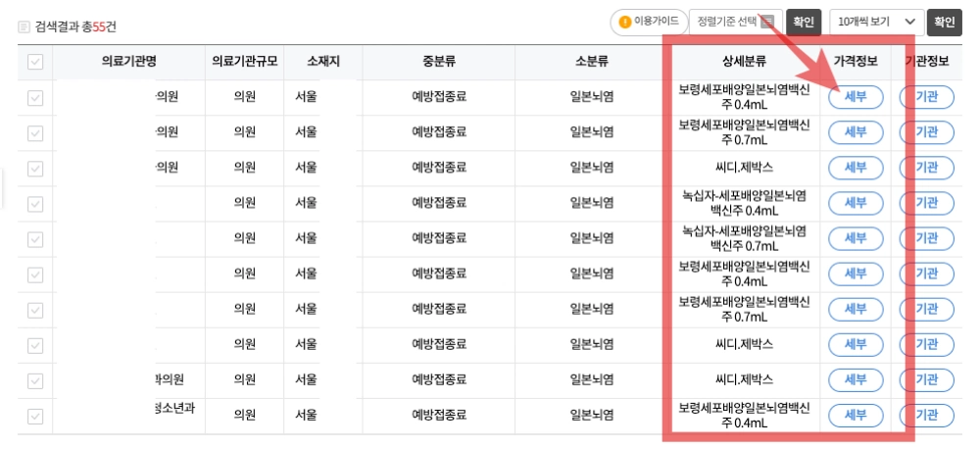Toggle the select-all checkbox in table header
980x449 pixels.
[x=35, y=62]
